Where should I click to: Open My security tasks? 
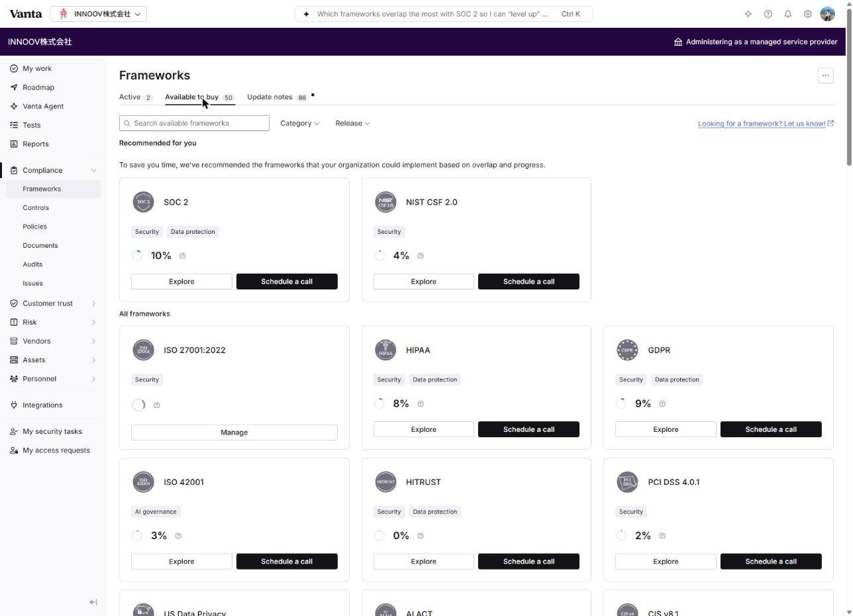click(x=52, y=431)
